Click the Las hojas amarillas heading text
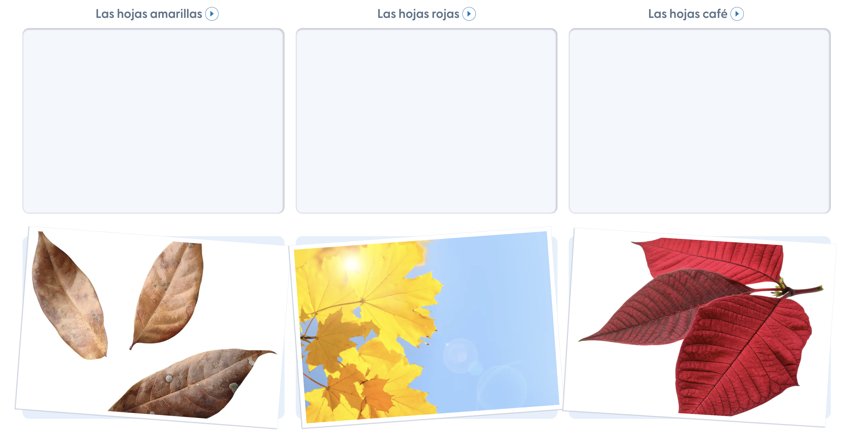 tap(149, 14)
